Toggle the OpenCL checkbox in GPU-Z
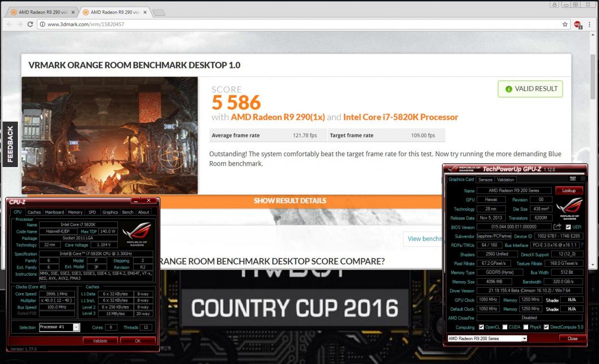 pyautogui.click(x=481, y=327)
